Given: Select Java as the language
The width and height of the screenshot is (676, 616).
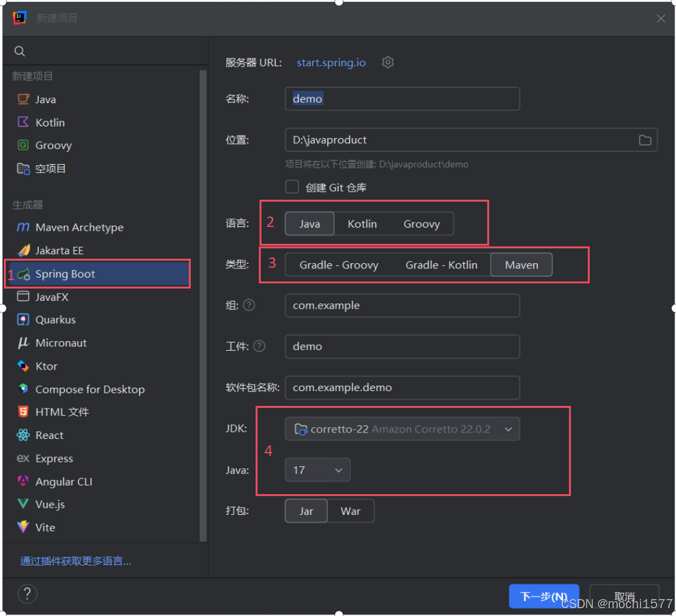Looking at the screenshot, I should click(309, 224).
